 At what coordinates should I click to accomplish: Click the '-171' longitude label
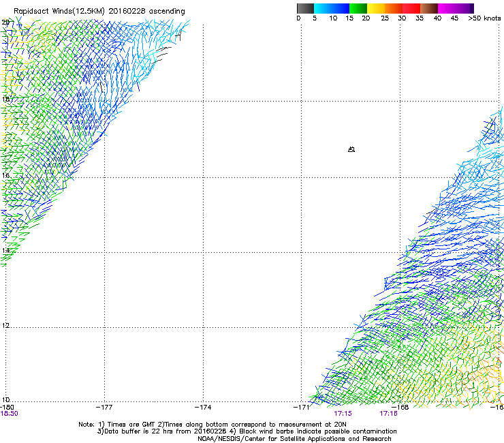[301, 407]
